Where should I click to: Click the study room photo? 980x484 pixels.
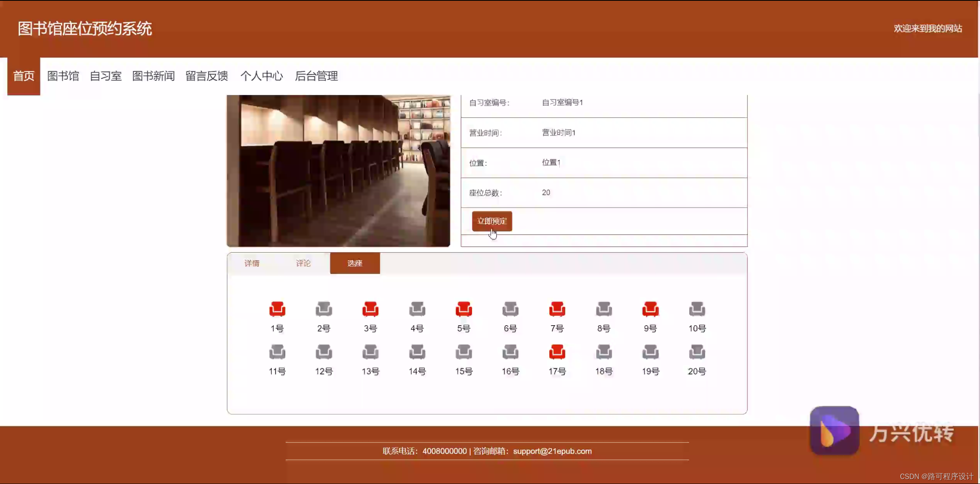[338, 171]
